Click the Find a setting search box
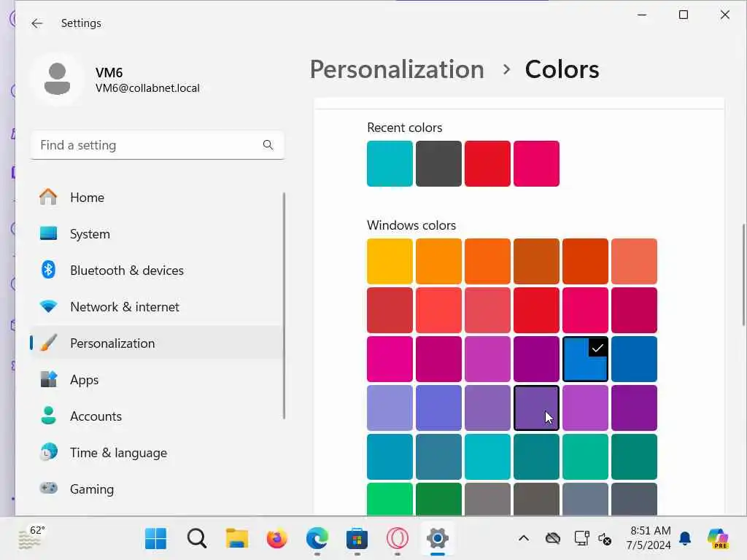 pos(146,145)
